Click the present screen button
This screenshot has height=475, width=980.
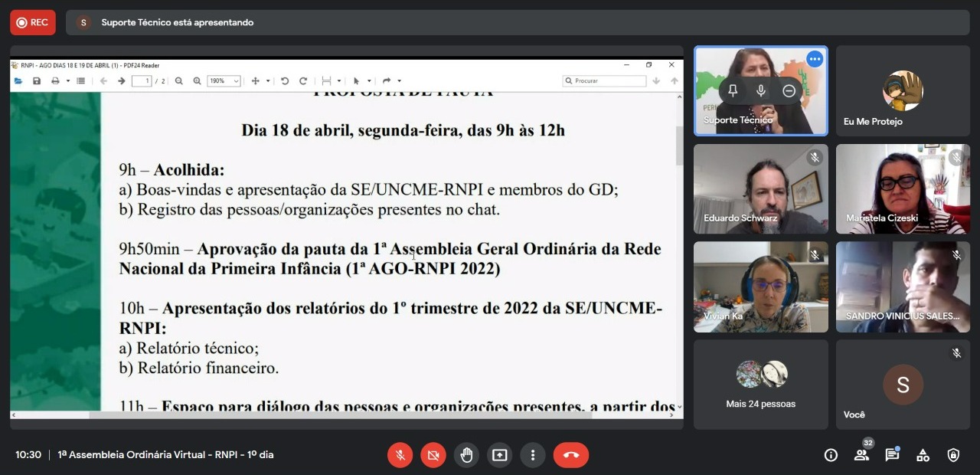point(499,455)
